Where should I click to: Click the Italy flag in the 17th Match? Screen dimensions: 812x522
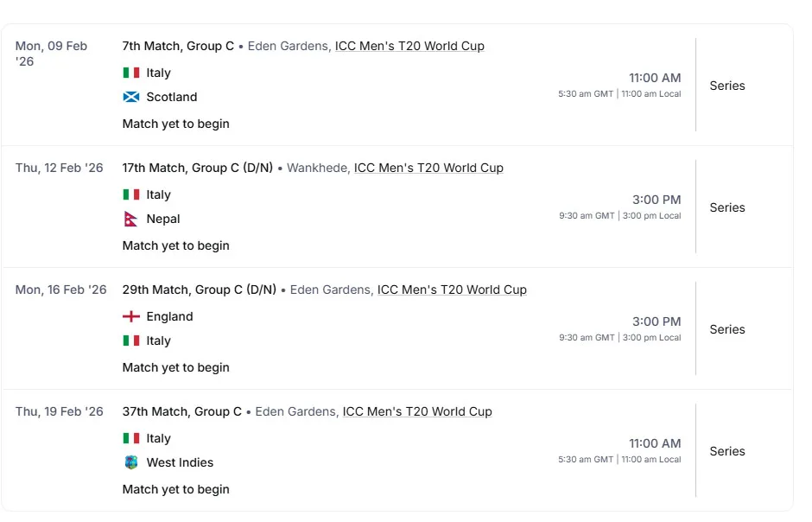(x=130, y=195)
